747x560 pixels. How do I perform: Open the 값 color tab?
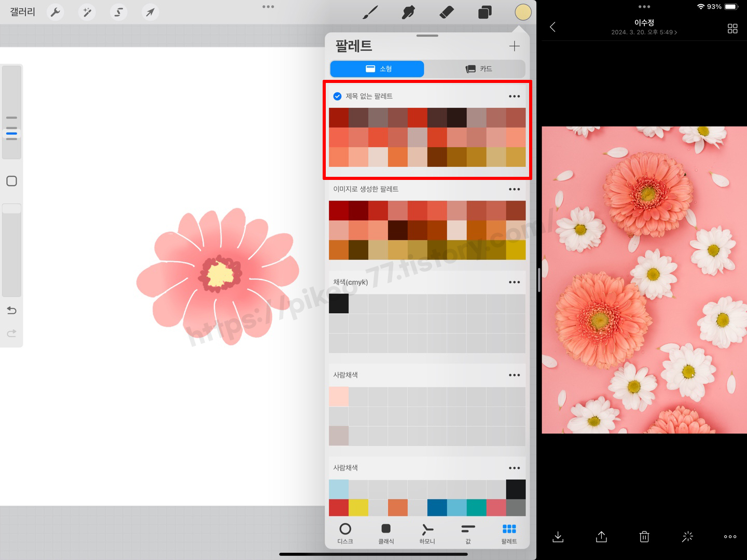[468, 533]
